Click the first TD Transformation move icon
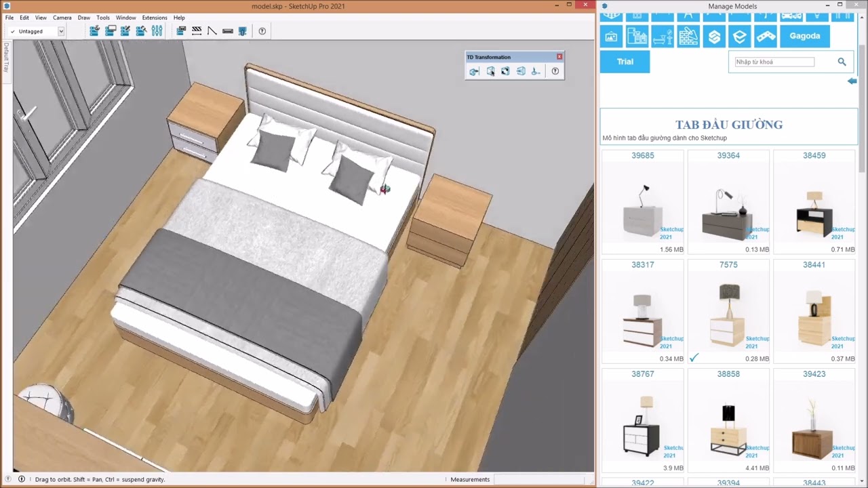Screen dimensions: 868x488 474,71
